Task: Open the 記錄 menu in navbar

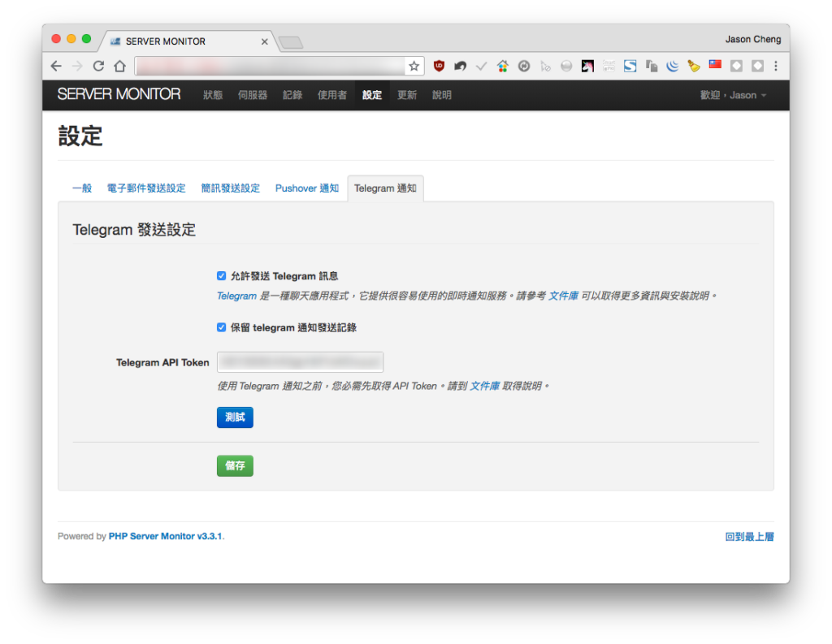Action: click(x=292, y=96)
